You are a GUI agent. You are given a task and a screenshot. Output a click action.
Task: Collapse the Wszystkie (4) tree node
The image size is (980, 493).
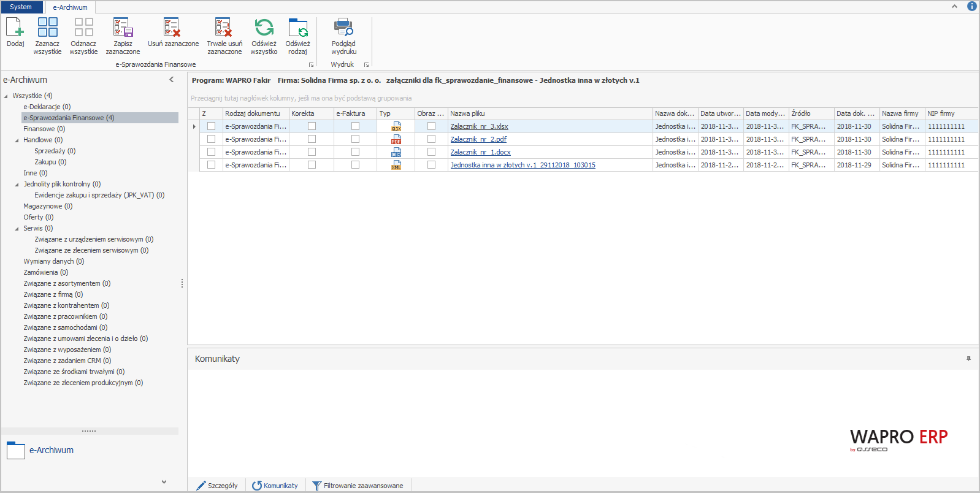pos(6,96)
